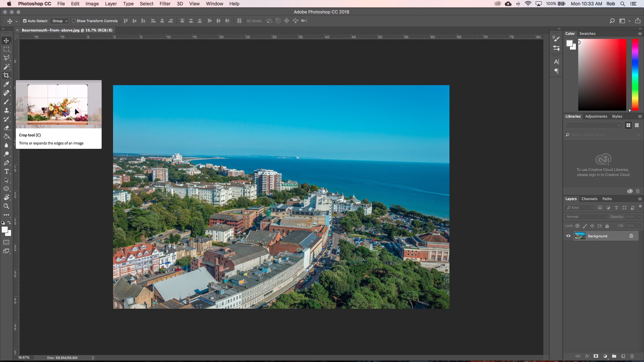This screenshot has width=644, height=362.
Task: Open the Group auto-select dropdown
Action: (x=60, y=21)
